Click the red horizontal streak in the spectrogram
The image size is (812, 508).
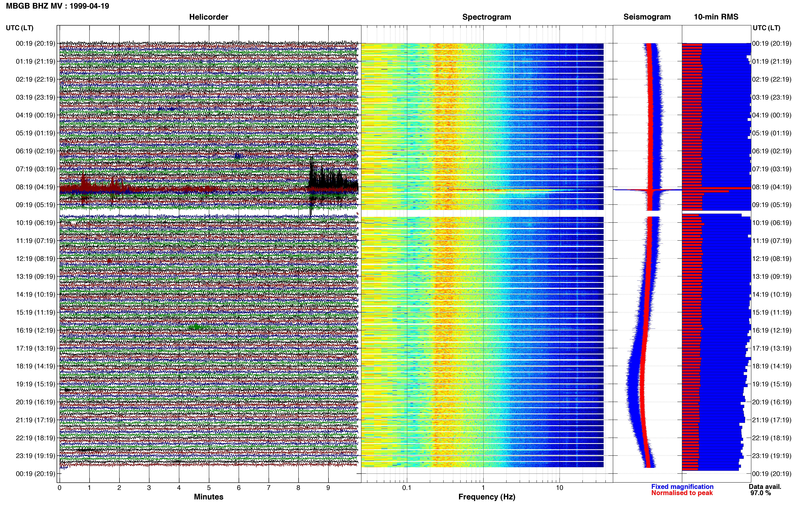504,190
